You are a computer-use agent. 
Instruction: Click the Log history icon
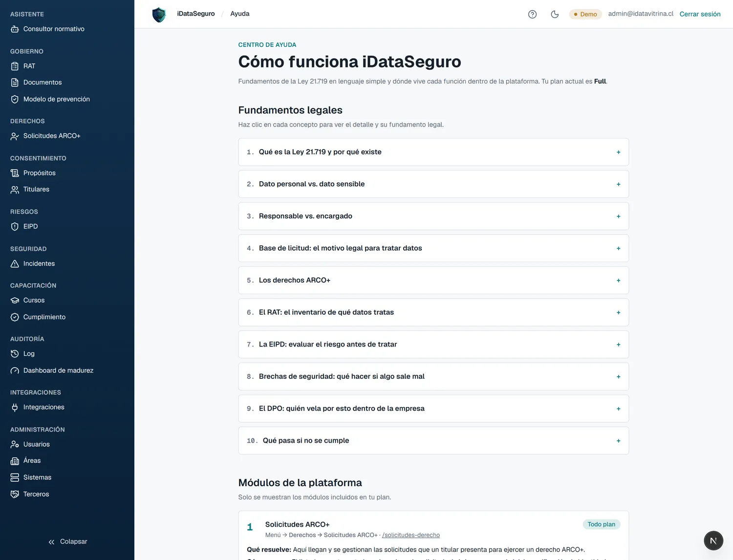tap(15, 354)
